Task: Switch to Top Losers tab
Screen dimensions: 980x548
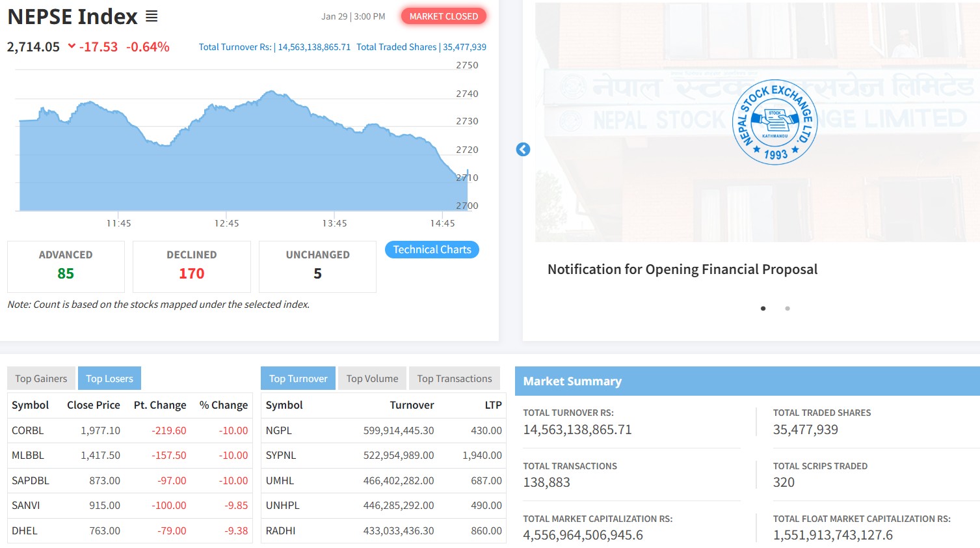Action: (x=109, y=379)
